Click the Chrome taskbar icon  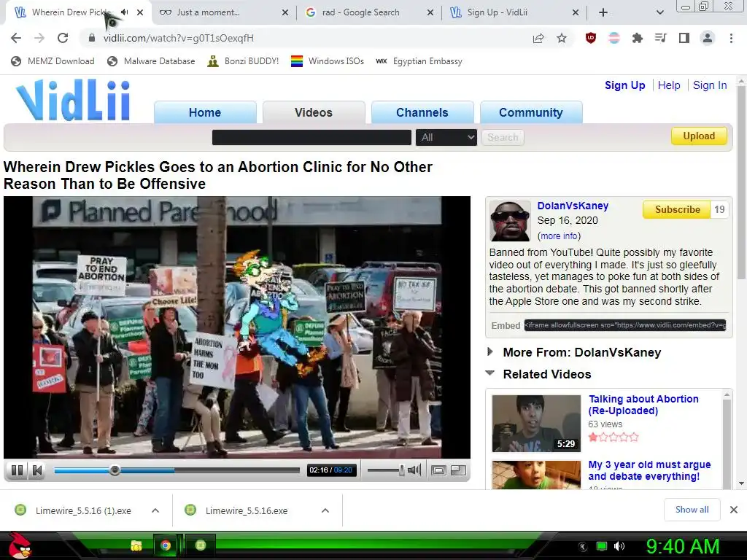(x=166, y=545)
